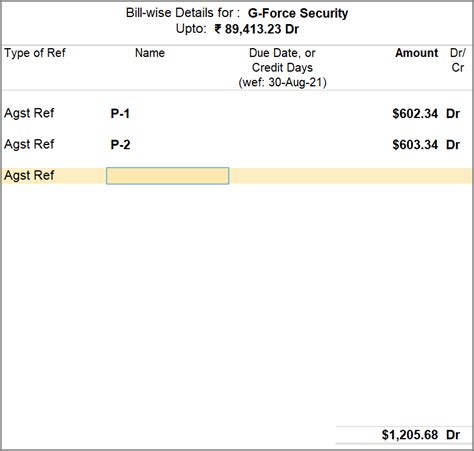Screen dimensions: 474x451
Task: Click Agst Ref type in first row
Action: [29, 113]
